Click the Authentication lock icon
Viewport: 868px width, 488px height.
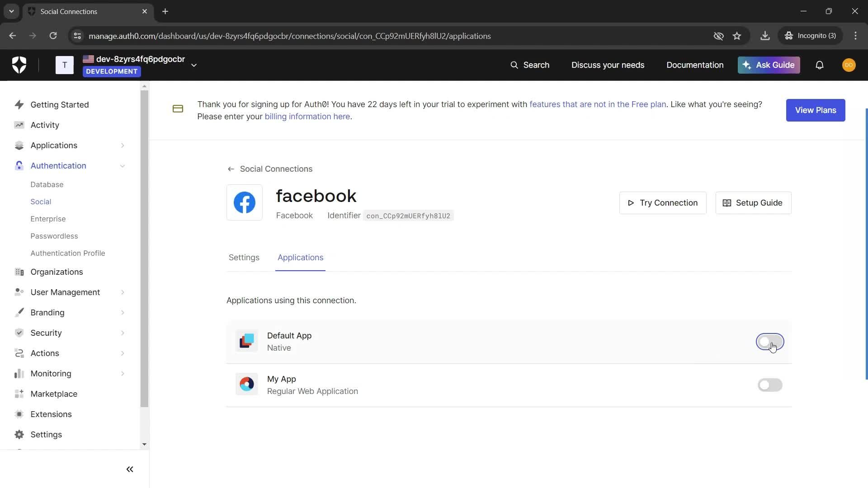coord(19,166)
